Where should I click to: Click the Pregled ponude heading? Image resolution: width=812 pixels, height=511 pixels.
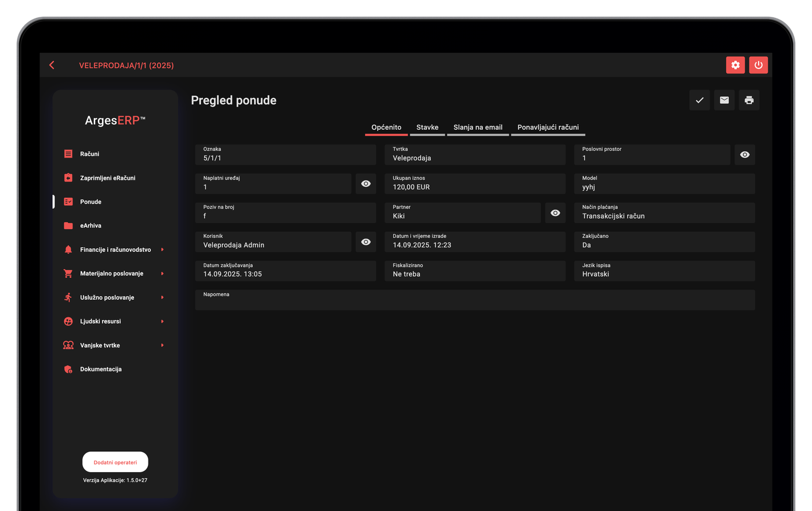tap(234, 100)
